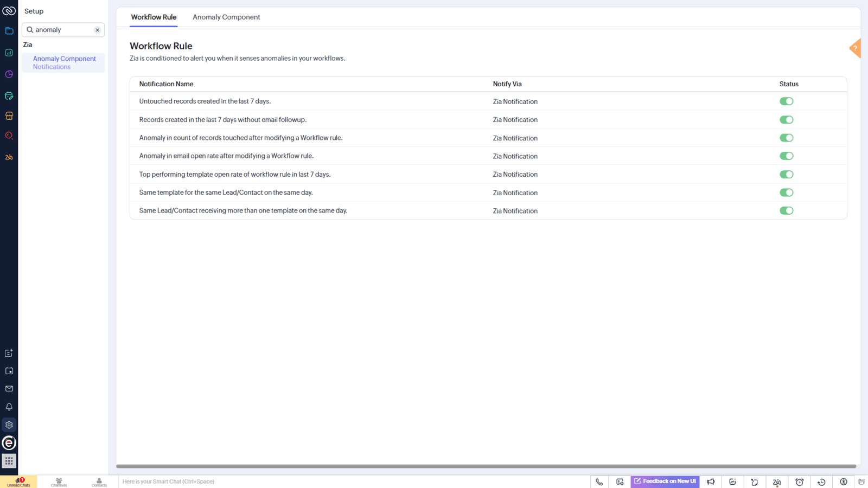Open the recycle bin icon at bottom right
This screenshot has width=868, height=488.
point(862,481)
